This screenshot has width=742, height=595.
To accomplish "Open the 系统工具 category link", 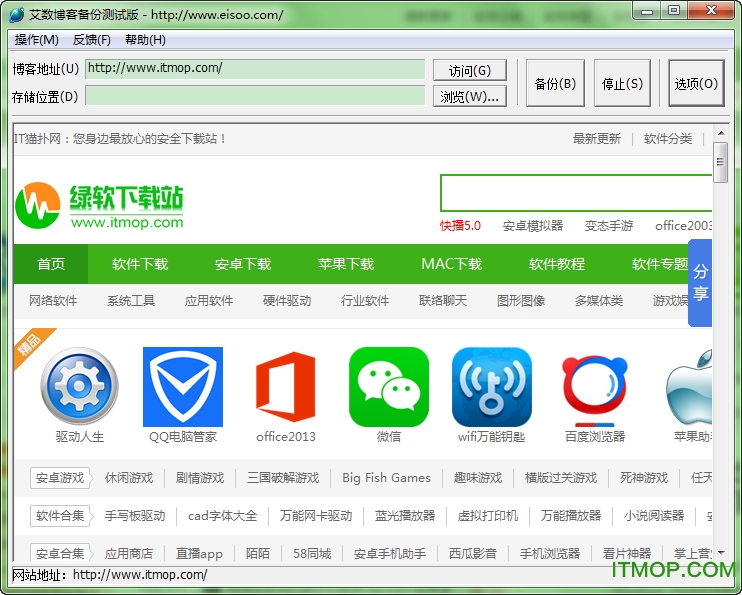I will pos(131,301).
